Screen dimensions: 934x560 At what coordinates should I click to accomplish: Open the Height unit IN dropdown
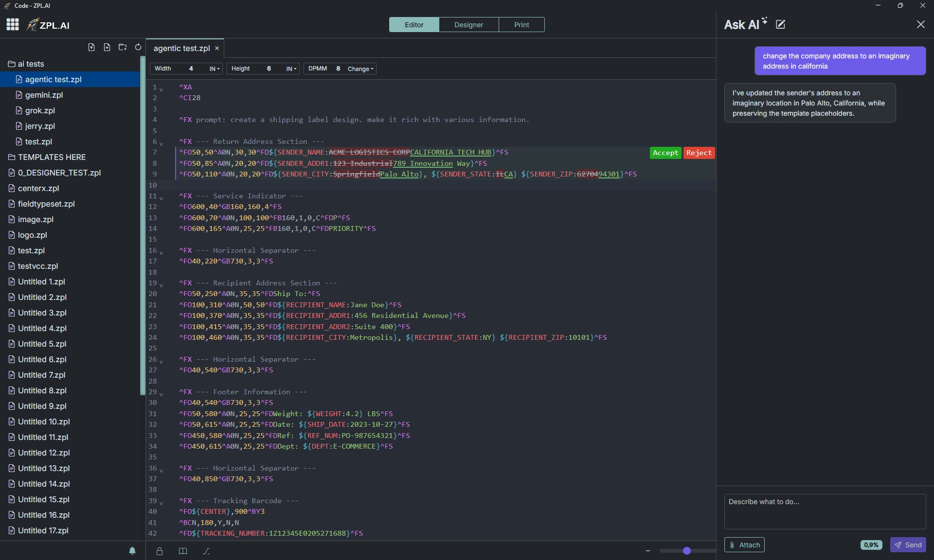pos(291,69)
